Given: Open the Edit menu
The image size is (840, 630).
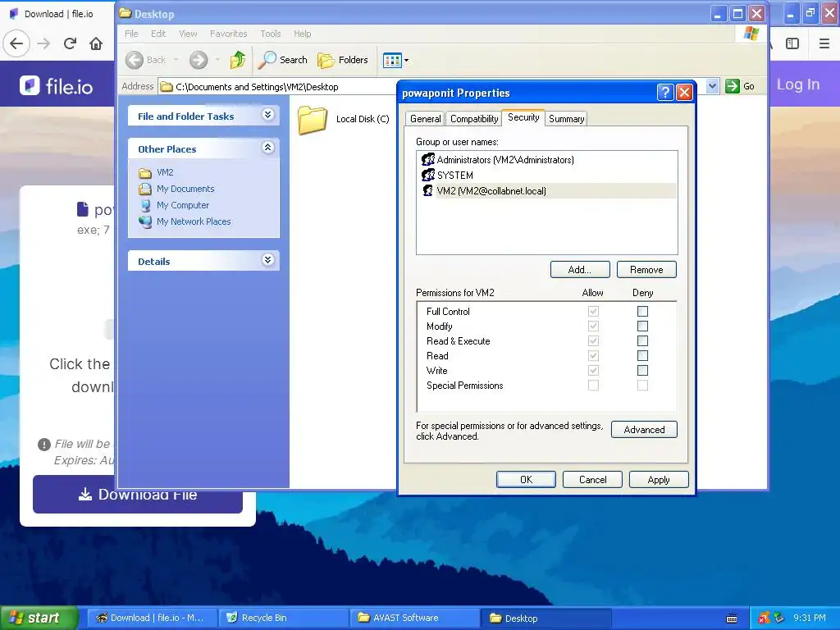Looking at the screenshot, I should [158, 33].
